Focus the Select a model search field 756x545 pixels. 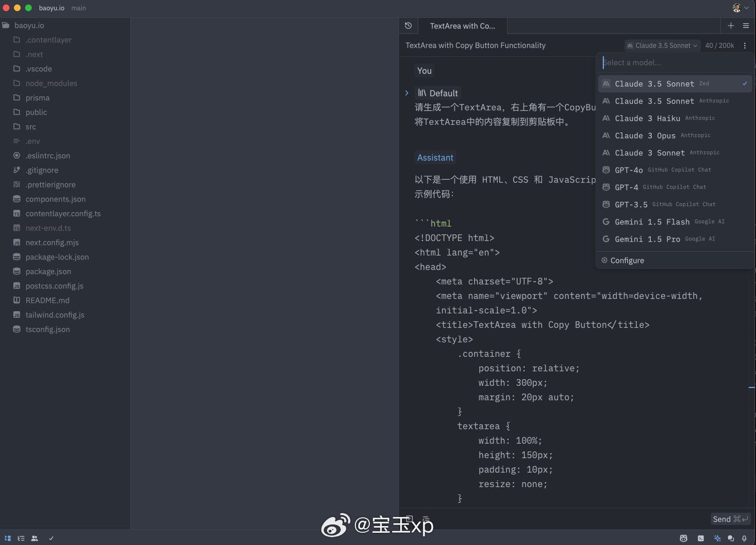[x=675, y=63]
